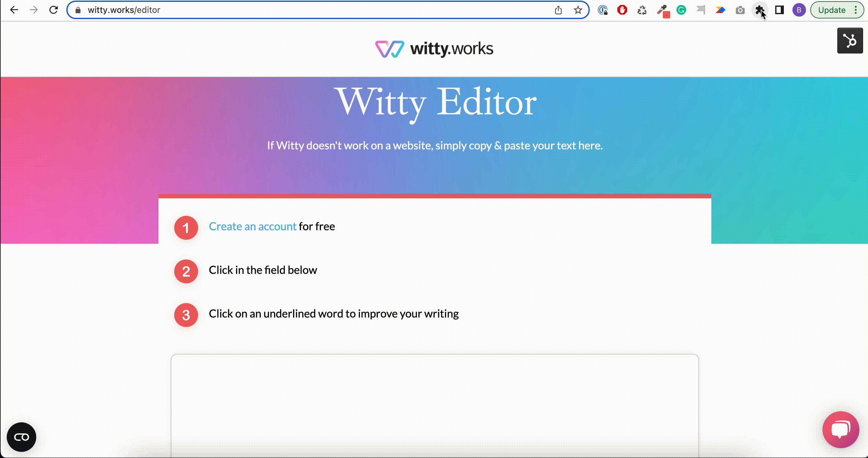Open the Chrome Extensions puzzle icon
Screen dimensions: 868x458
click(759, 10)
